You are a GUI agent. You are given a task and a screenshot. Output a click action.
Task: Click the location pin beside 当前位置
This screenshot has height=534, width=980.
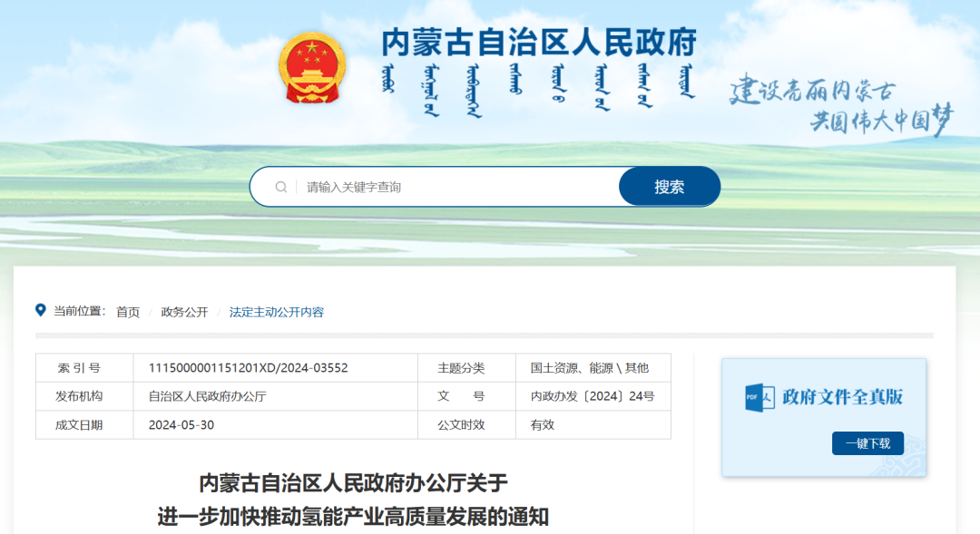[x=39, y=311]
